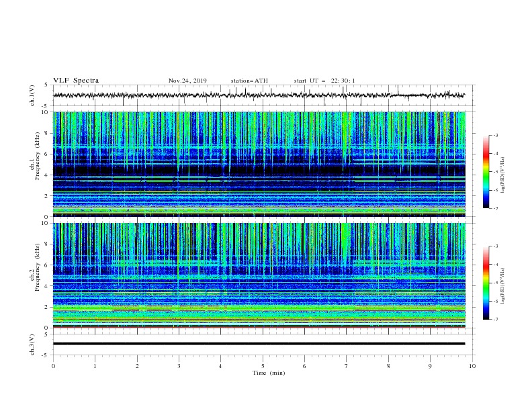The height and width of the screenshot is (411, 532).
Task: Click inside the ch.1 spectrogram panel
Action: pos(259,164)
